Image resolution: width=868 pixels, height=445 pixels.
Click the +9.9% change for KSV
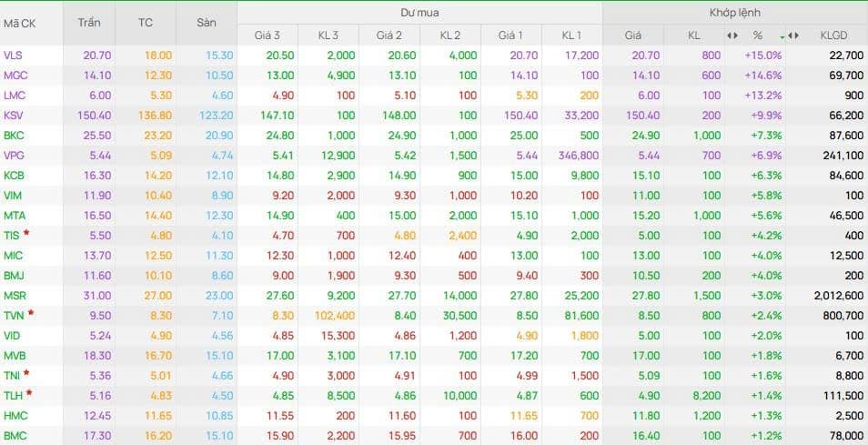click(x=768, y=116)
